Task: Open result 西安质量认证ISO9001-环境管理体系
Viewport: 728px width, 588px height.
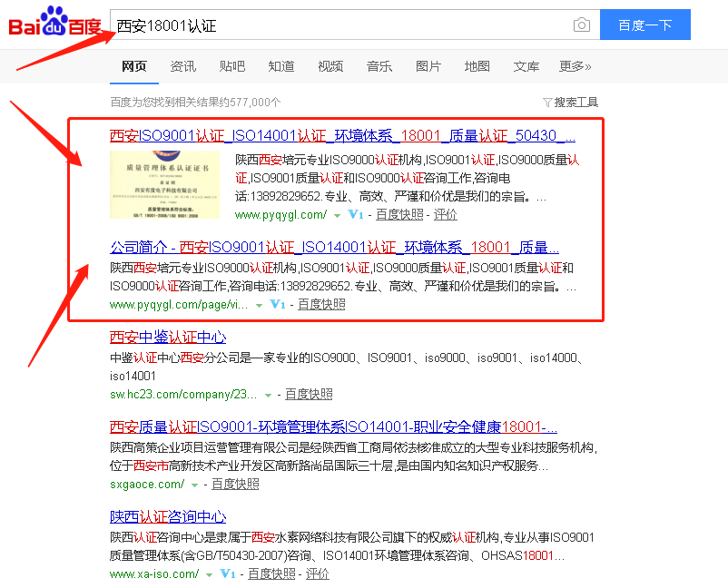Action: tap(333, 426)
